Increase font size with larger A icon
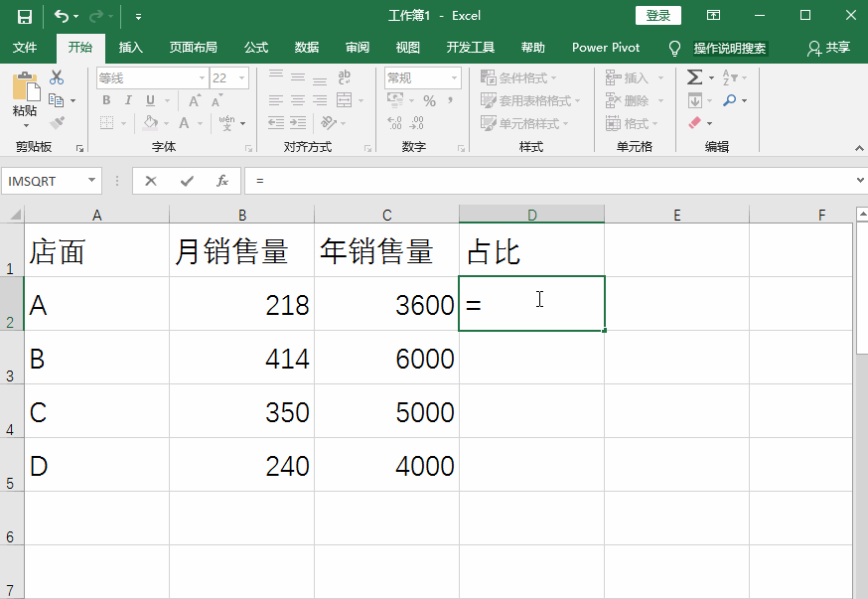The width and height of the screenshot is (868, 599). click(x=195, y=100)
